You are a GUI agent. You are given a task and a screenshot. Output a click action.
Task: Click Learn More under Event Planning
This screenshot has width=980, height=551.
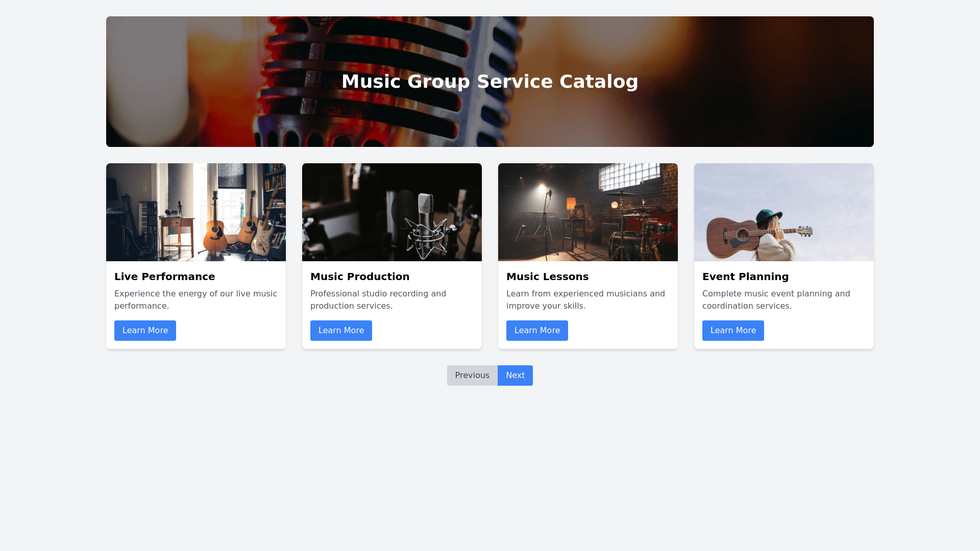(x=733, y=331)
